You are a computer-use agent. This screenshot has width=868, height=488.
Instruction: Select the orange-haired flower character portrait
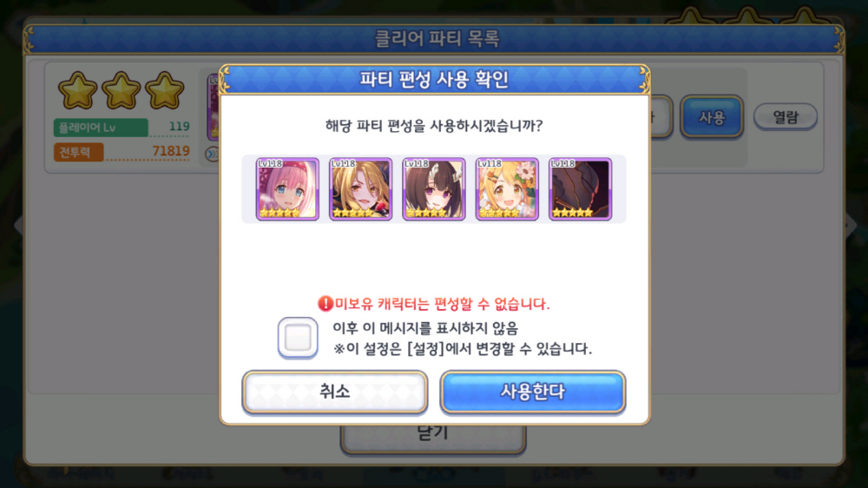pyautogui.click(x=507, y=189)
